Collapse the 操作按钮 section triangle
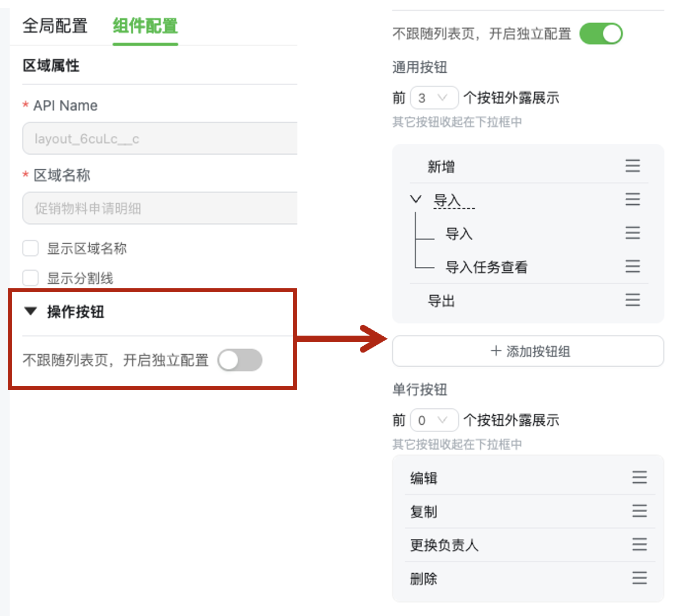This screenshot has height=616, width=676. 30,311
